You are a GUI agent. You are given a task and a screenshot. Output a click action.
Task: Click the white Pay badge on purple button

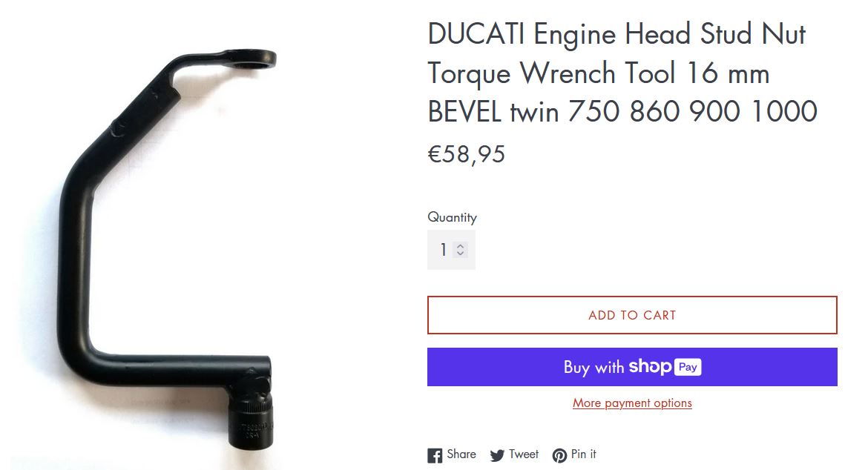688,367
